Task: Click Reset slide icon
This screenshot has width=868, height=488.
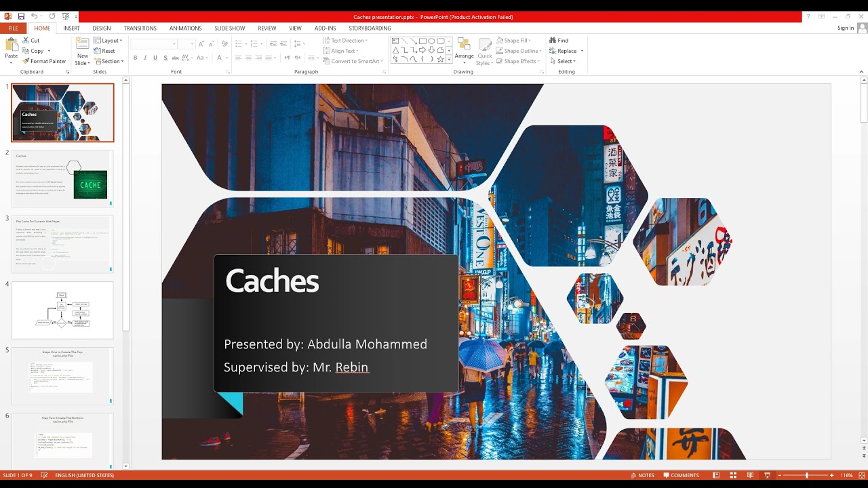Action: point(97,51)
